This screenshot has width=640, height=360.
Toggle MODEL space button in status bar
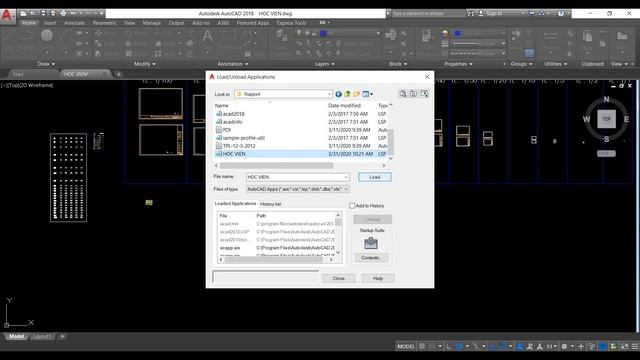406,347
